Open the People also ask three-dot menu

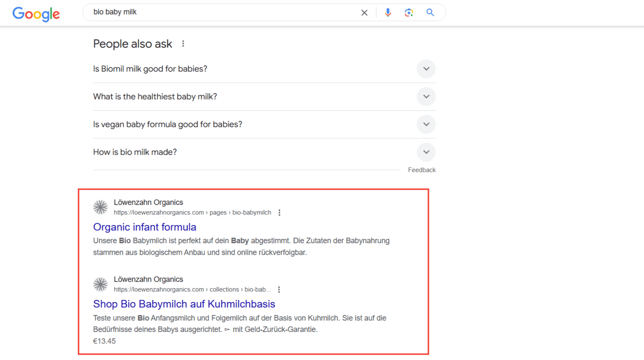coord(183,44)
